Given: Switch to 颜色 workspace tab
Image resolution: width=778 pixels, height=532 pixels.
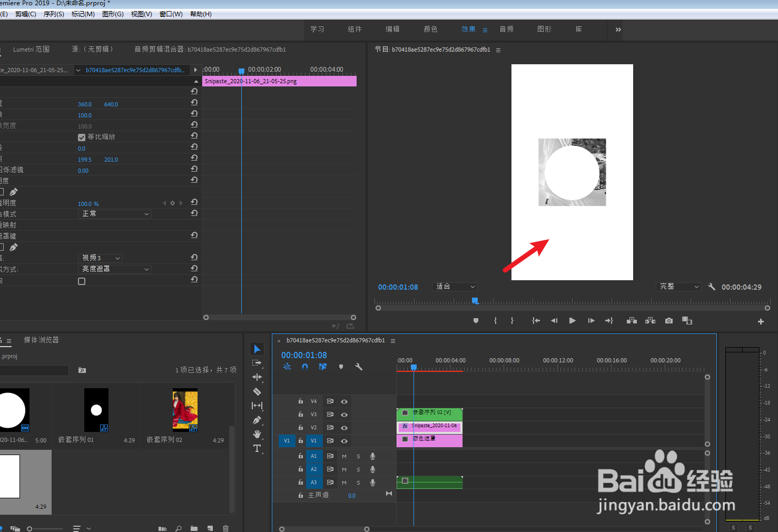Looking at the screenshot, I should pyautogui.click(x=430, y=29).
